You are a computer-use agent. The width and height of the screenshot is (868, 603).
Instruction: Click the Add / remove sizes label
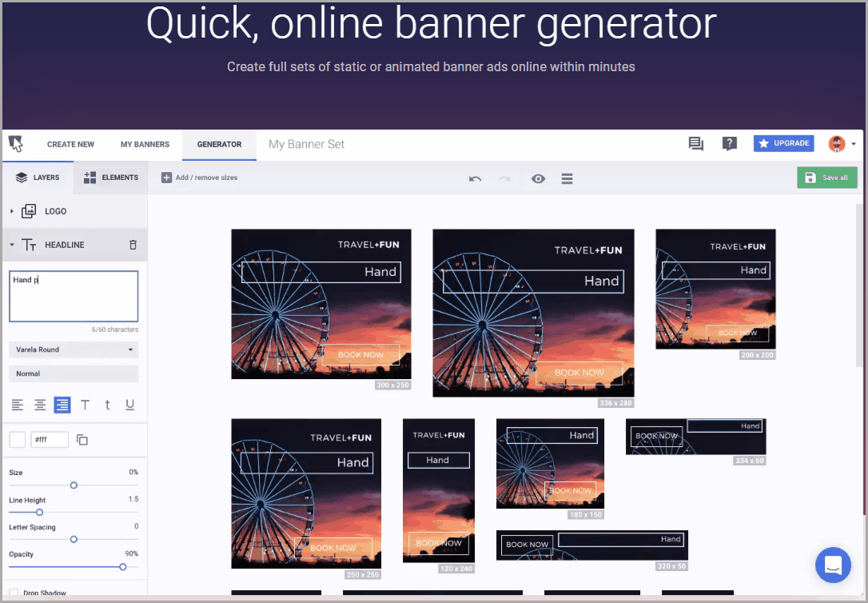(206, 178)
